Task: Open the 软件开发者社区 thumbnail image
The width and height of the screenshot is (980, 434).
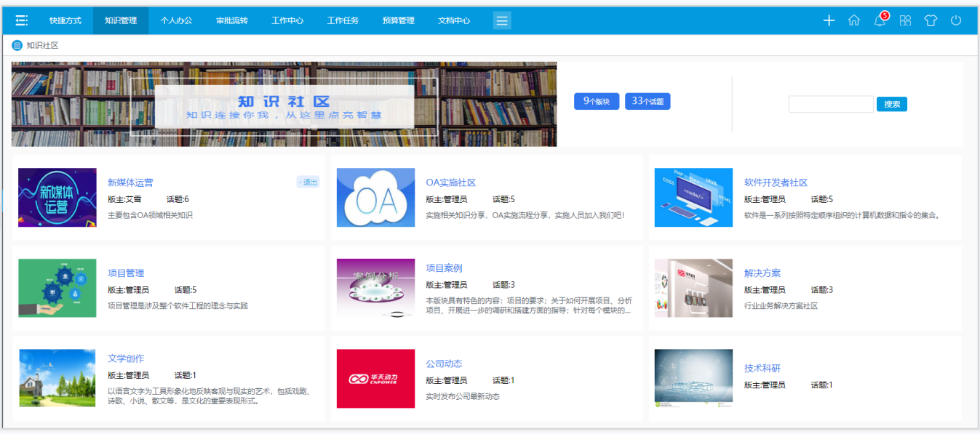Action: tap(693, 198)
